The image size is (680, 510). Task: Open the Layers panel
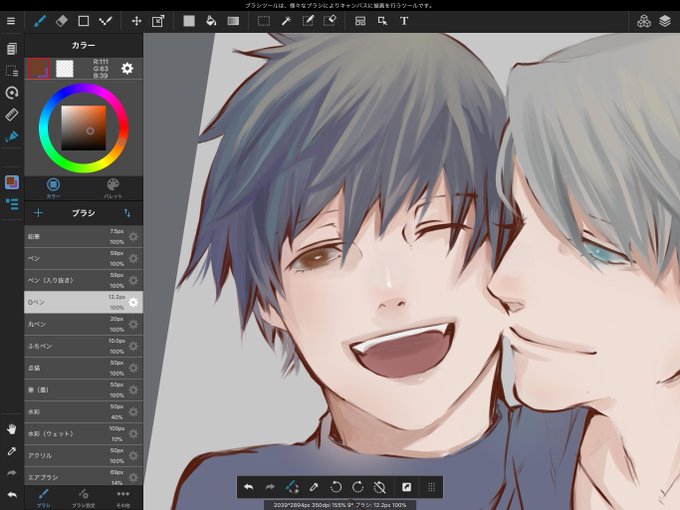click(x=665, y=21)
